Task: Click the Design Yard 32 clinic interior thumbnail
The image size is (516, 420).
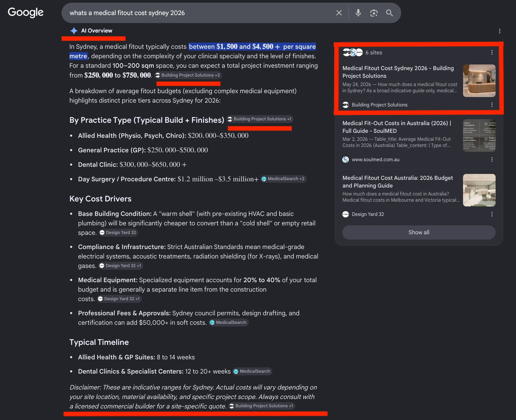Action: (479, 190)
